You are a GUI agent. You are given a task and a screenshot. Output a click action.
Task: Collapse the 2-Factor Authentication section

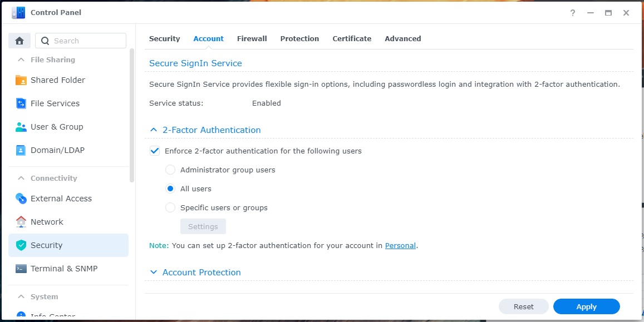[154, 130]
